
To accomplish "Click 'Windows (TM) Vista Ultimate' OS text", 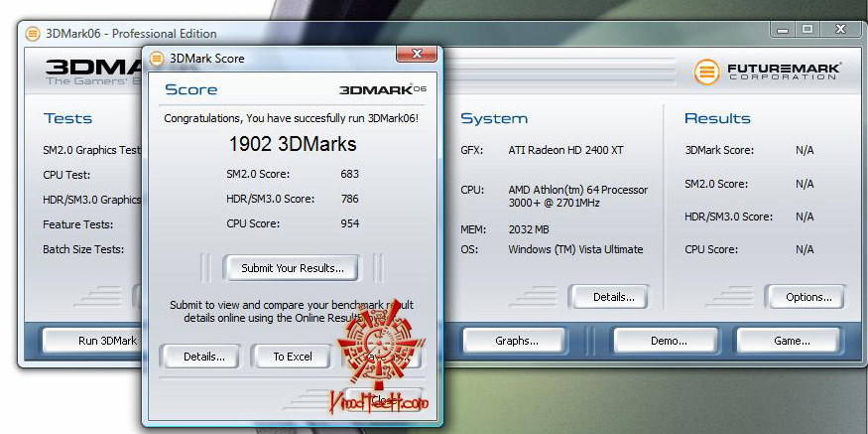I will (x=575, y=249).
